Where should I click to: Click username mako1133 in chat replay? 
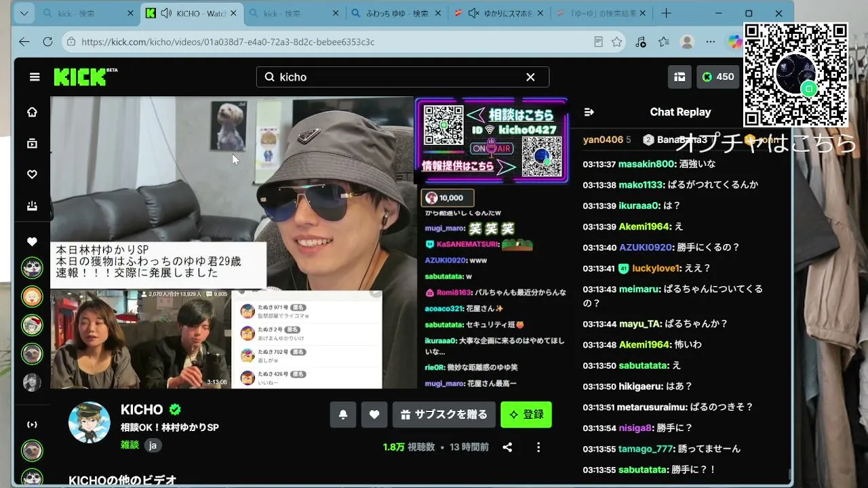[x=640, y=185]
